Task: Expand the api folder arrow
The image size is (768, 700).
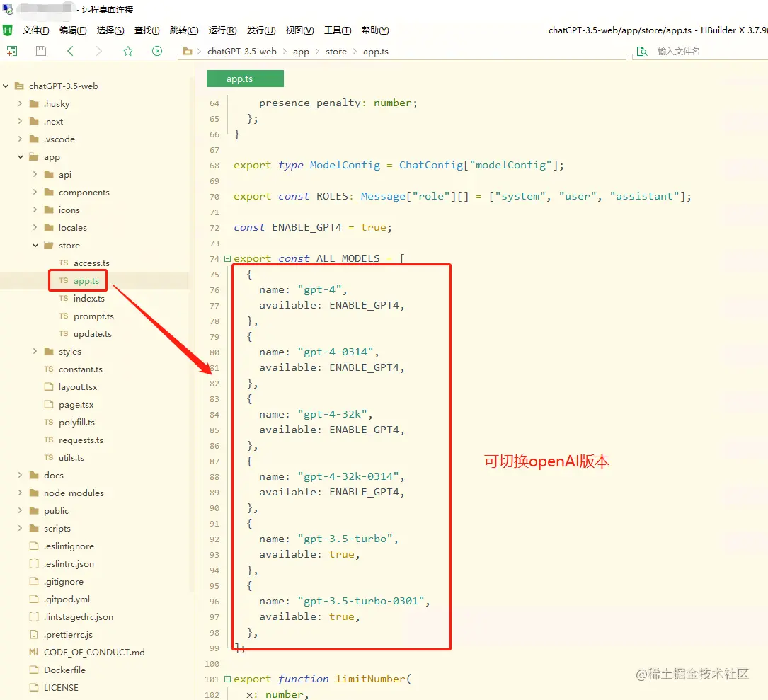Action: (35, 174)
